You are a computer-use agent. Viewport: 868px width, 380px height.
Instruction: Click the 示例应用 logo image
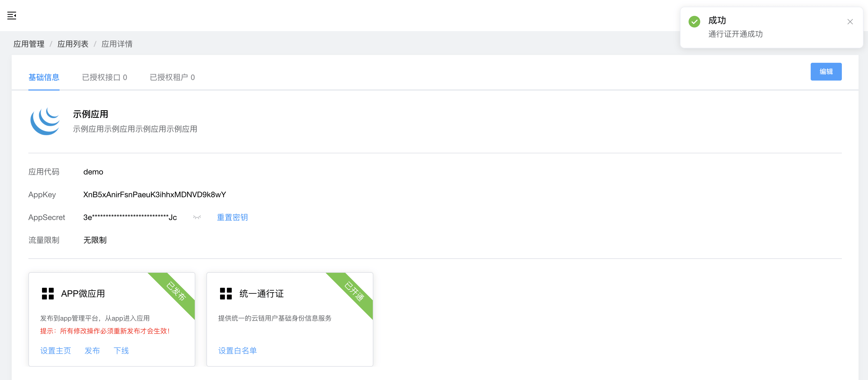coord(45,121)
